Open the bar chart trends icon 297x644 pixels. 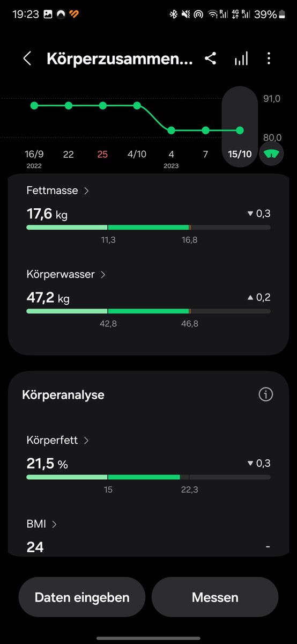[241, 59]
